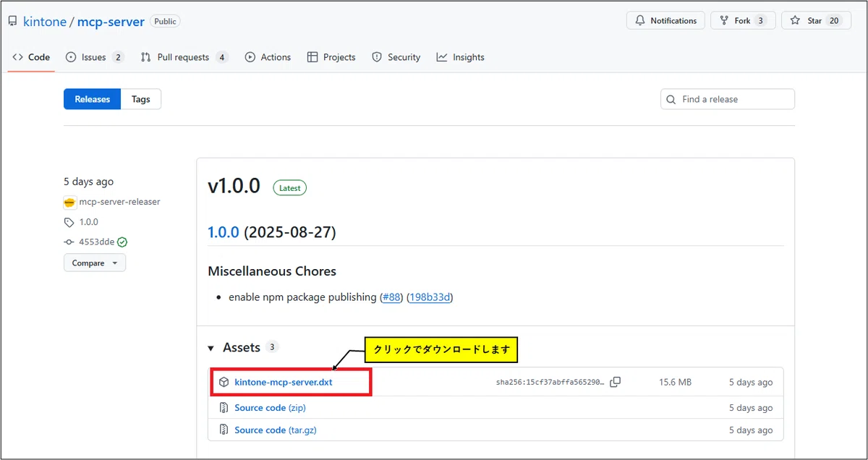Open the Insights tab
Image resolution: width=868 pixels, height=460 pixels.
pyautogui.click(x=461, y=57)
